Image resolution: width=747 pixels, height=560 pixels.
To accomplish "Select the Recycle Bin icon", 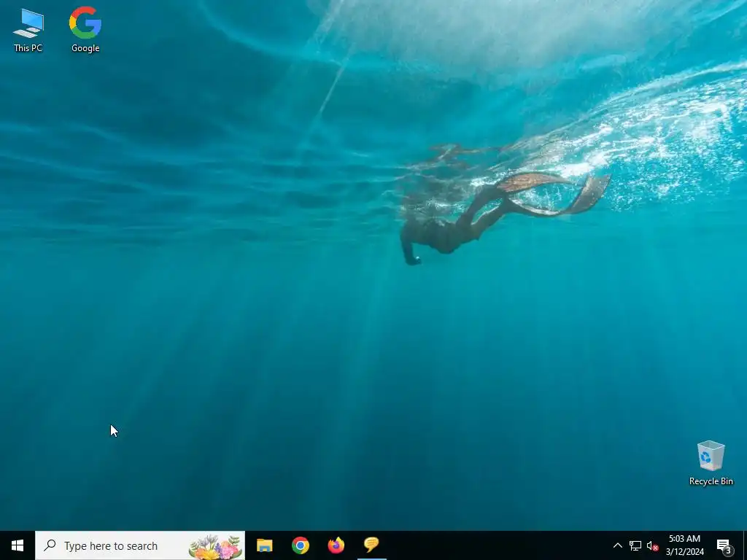I will [711, 463].
